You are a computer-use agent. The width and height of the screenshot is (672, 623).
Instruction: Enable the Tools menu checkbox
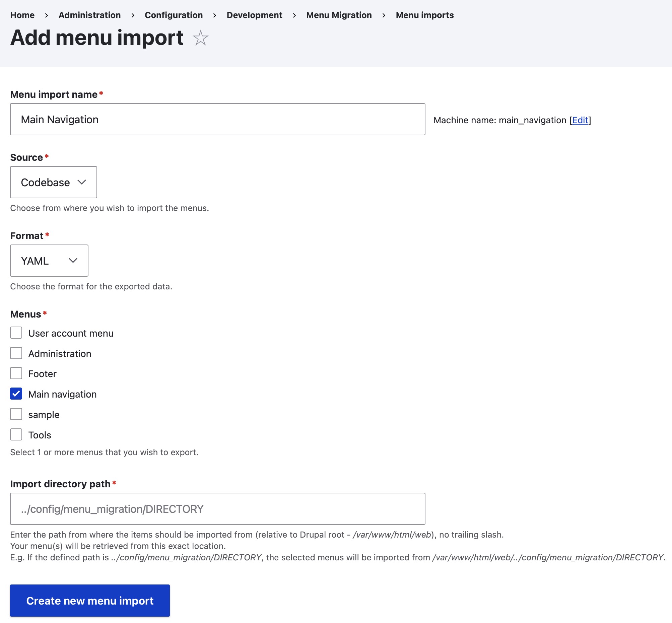click(16, 434)
